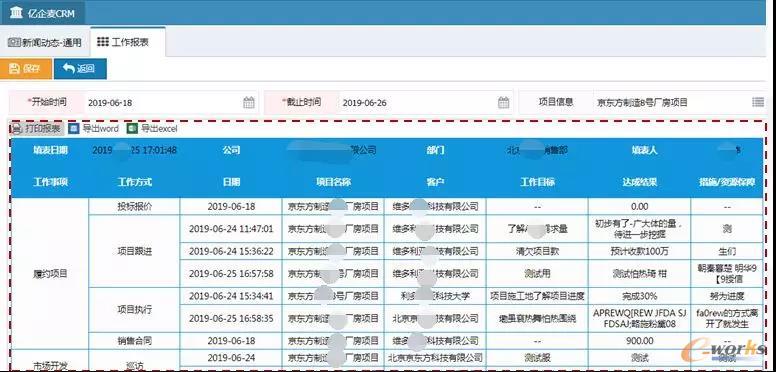
Task: Click the 北京京东方科技有限公司 customer cell
Action: click(x=435, y=357)
